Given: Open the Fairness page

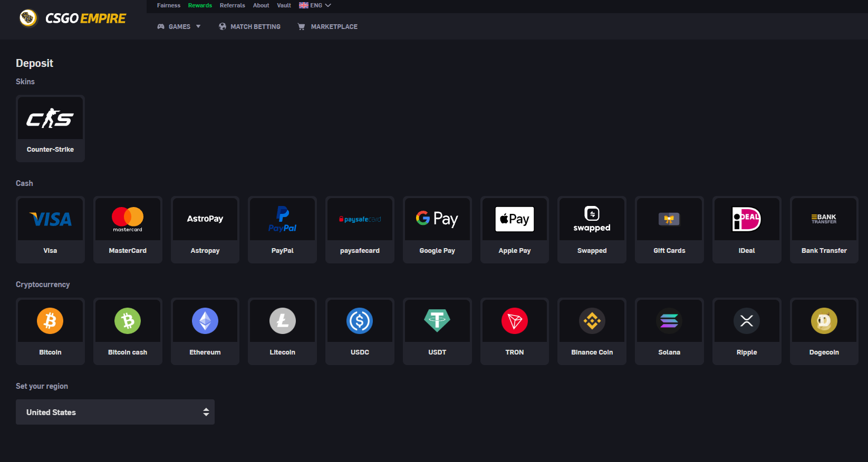Looking at the screenshot, I should click(169, 5).
